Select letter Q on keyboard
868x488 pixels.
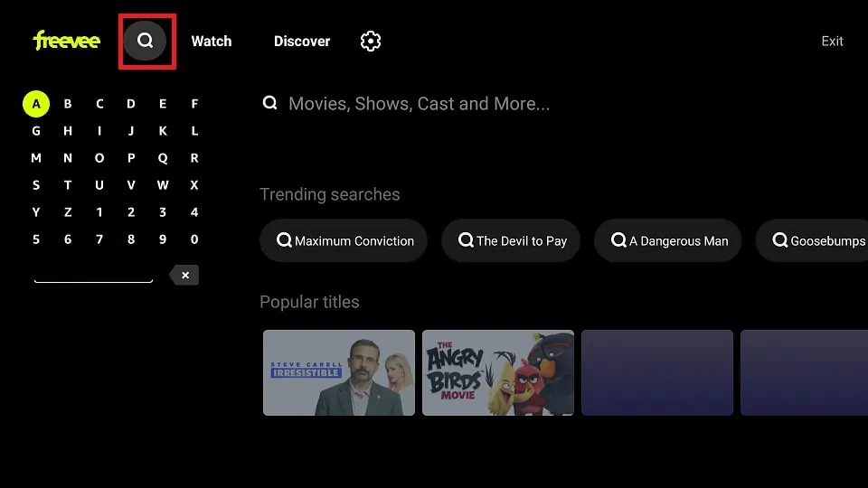click(x=163, y=157)
